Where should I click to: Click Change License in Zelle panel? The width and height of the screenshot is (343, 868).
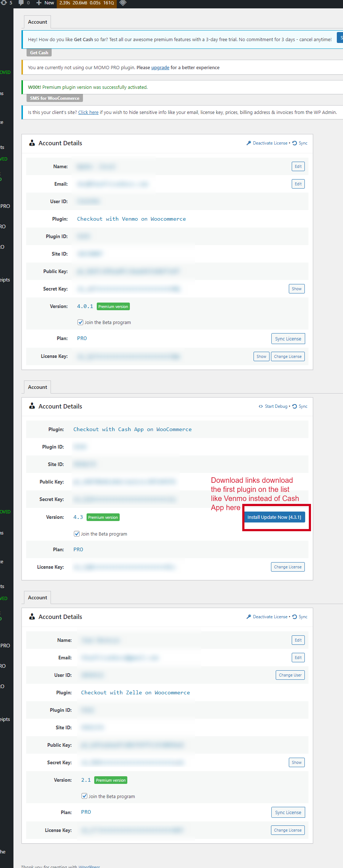pyautogui.click(x=288, y=830)
